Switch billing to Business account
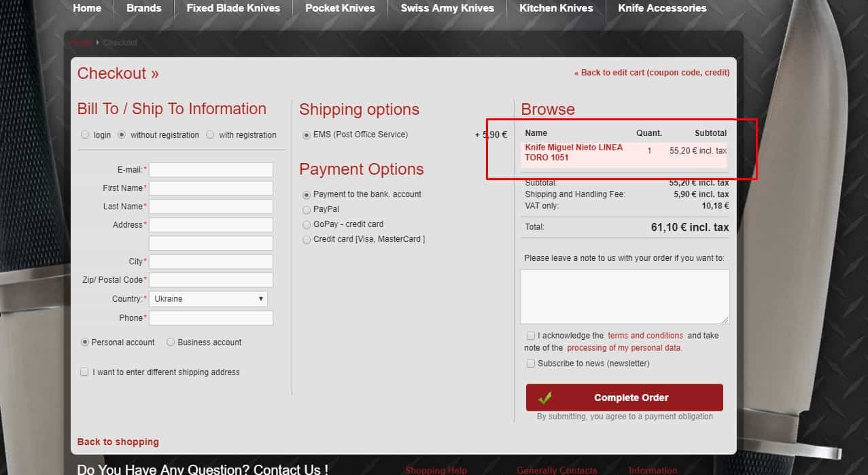Screen dimensions: 868x475 (x=170, y=342)
